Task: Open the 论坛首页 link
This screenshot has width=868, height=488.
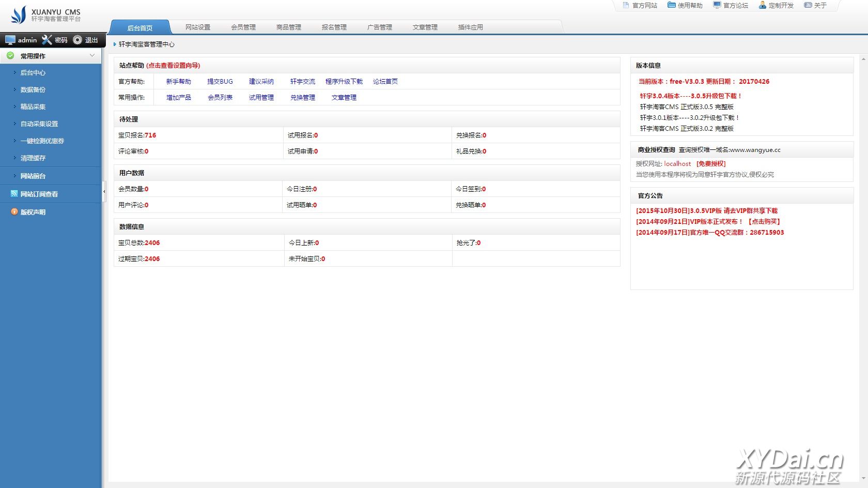Action: tap(385, 82)
